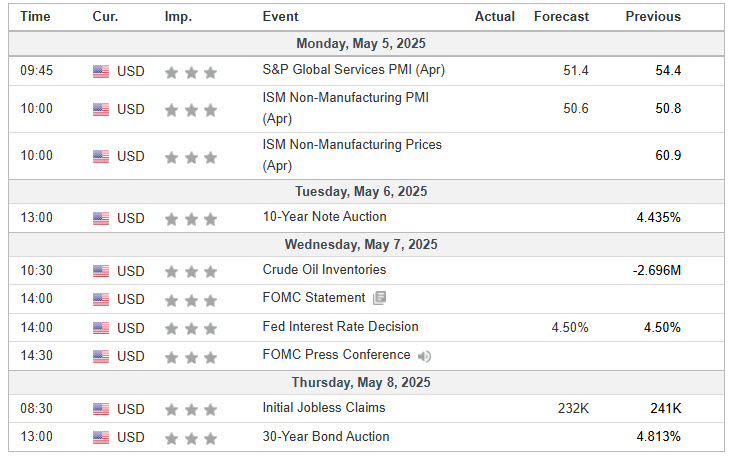
Task: Click the FOMC Press Conference speaker icon
Action: 424,356
